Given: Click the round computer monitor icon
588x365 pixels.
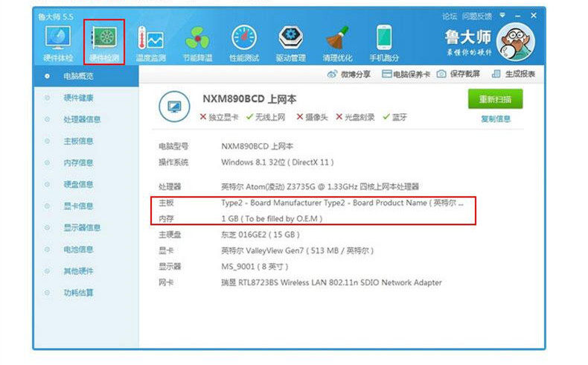Looking at the screenshot, I should 174,107.
